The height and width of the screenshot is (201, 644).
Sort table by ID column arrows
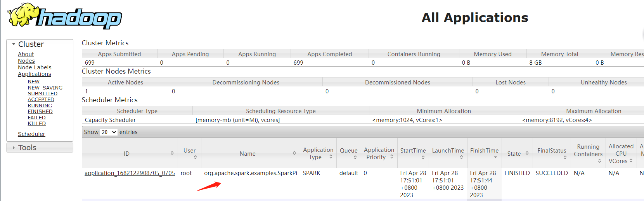172,154
